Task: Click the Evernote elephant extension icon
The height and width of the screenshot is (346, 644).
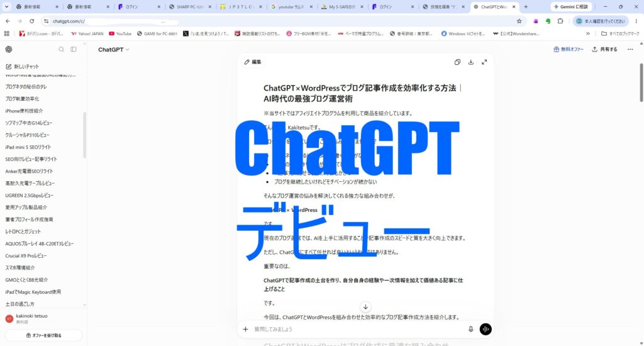Action: (548, 21)
